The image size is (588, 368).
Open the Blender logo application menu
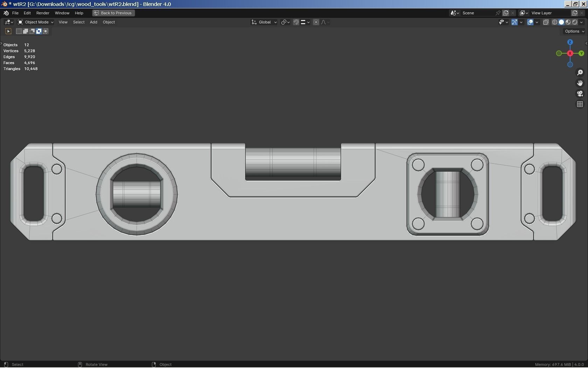pyautogui.click(x=6, y=13)
